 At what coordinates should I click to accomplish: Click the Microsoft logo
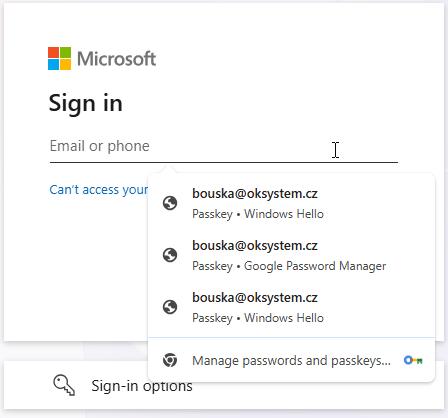102,59
